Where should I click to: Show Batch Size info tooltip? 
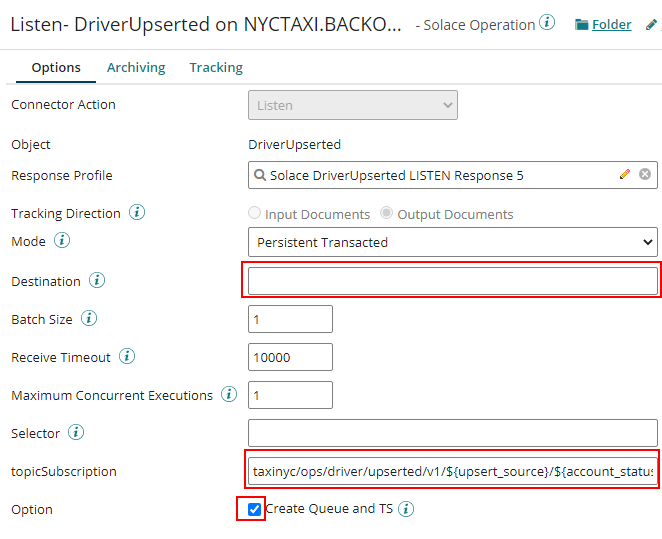click(89, 319)
